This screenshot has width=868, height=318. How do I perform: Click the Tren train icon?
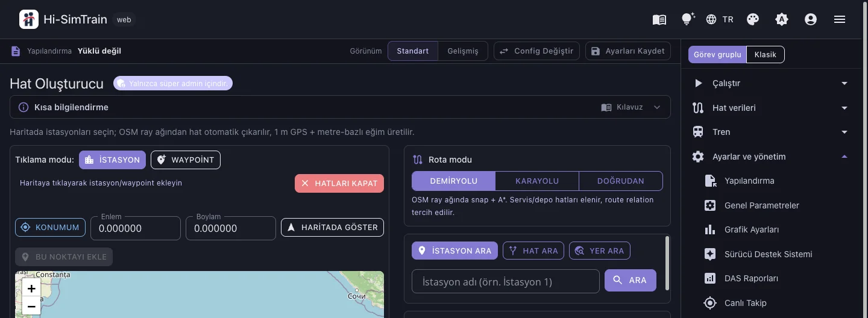pyautogui.click(x=698, y=132)
